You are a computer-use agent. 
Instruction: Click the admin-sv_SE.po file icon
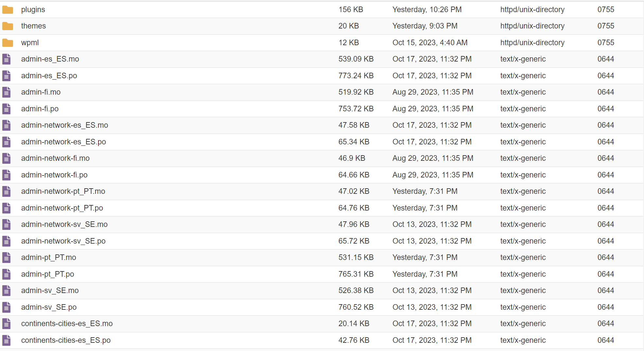tap(7, 307)
